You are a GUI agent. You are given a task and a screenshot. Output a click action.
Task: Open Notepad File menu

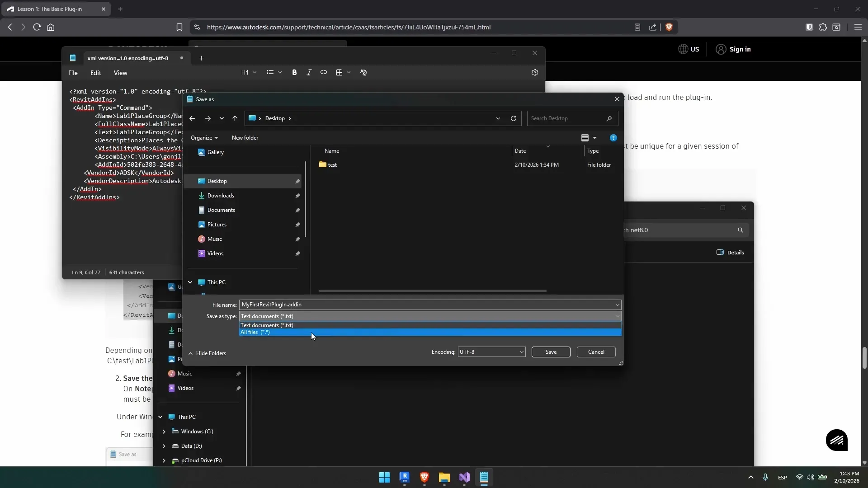pos(73,73)
